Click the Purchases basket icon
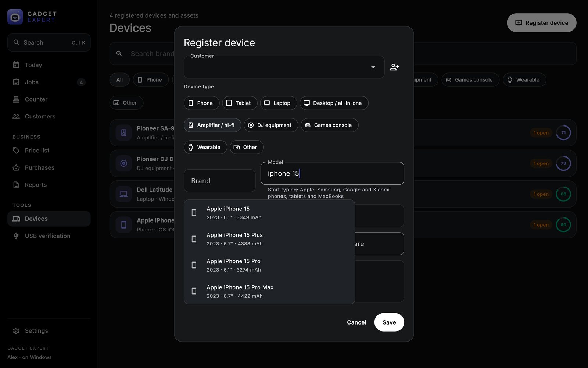The height and width of the screenshot is (368, 588). [x=16, y=168]
